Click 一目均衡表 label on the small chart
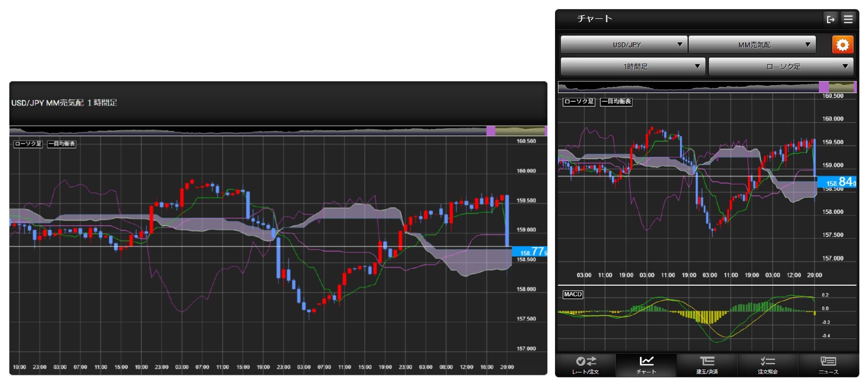 616,101
